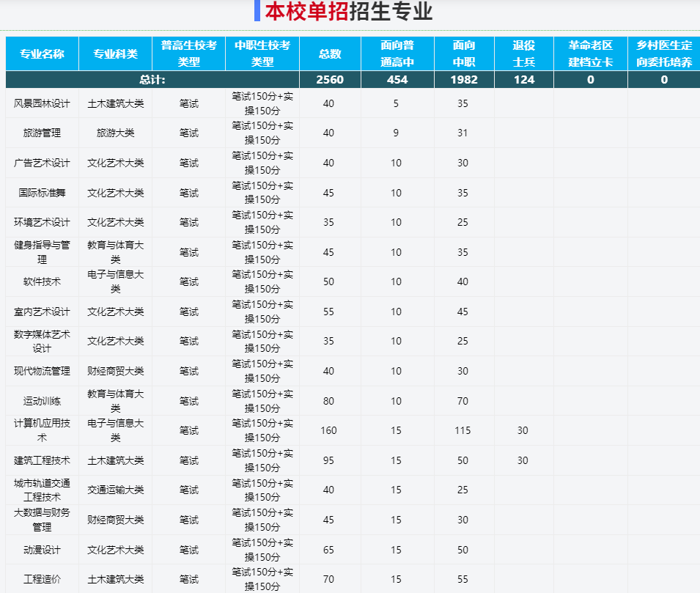This screenshot has width=700, height=593.
Task: Click the 风景园林设计 major name
Action: [x=42, y=103]
